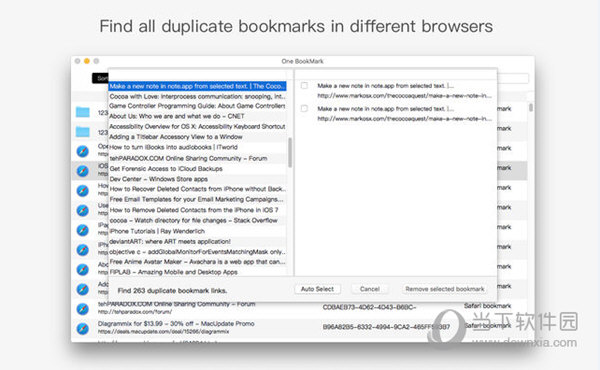Select the lower '123' folder icon
Image resolution: width=600 pixels, height=370 pixels.
point(83,132)
